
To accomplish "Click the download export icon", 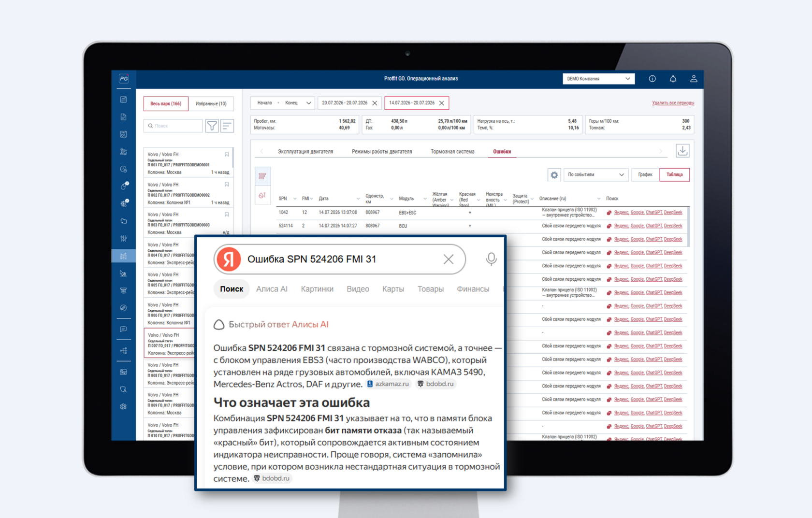I will click(x=682, y=151).
